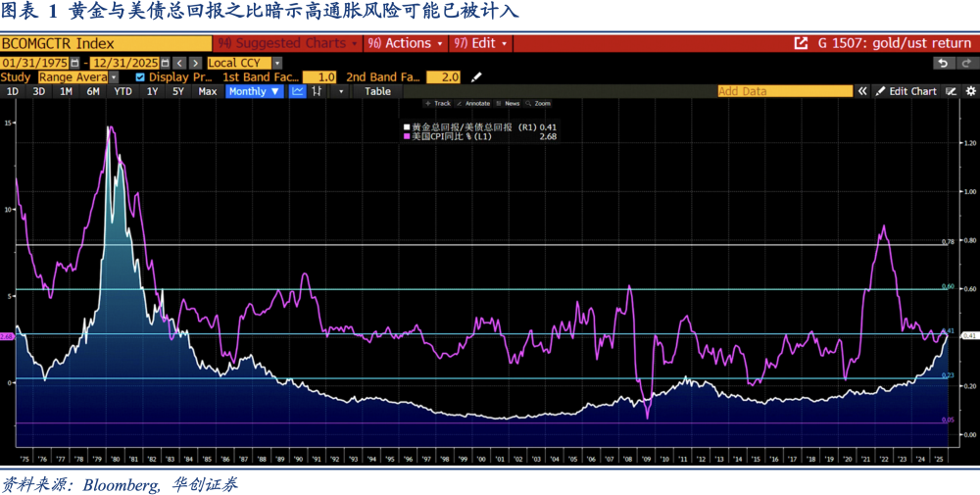Click the 0.78 band level label
This screenshot has width=980, height=495.
click(948, 241)
